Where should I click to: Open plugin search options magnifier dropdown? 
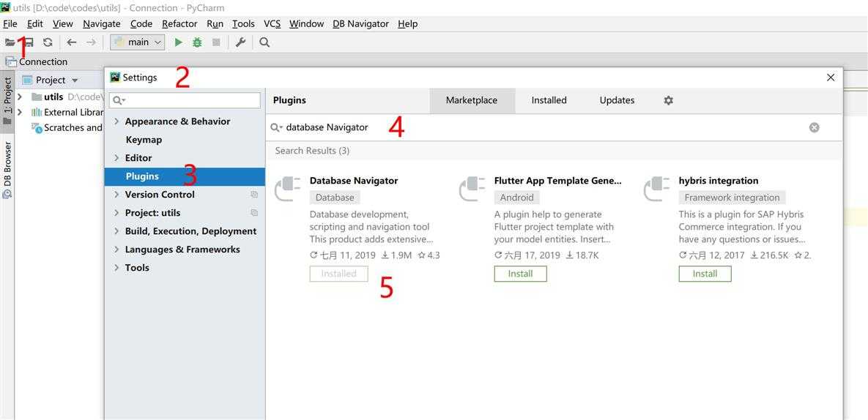(x=276, y=127)
